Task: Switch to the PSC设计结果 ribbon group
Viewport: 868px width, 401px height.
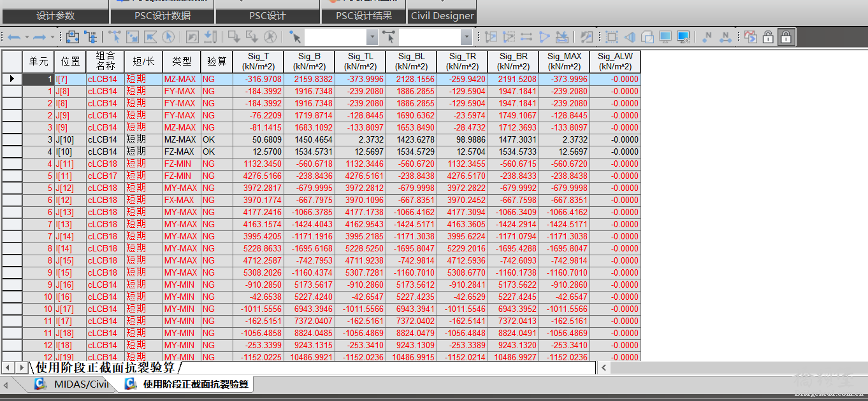Action: [x=364, y=16]
